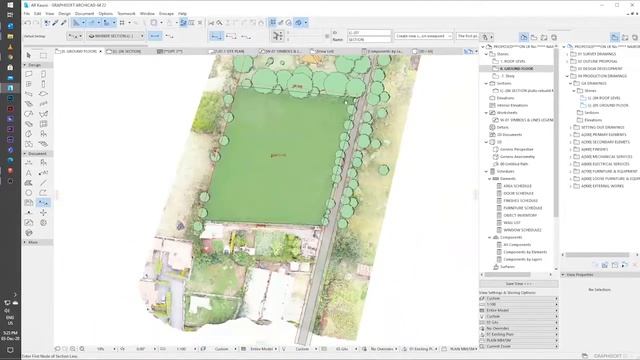
Task: Open the Entire Model dropdown in the bottom bar
Action: click(262, 349)
